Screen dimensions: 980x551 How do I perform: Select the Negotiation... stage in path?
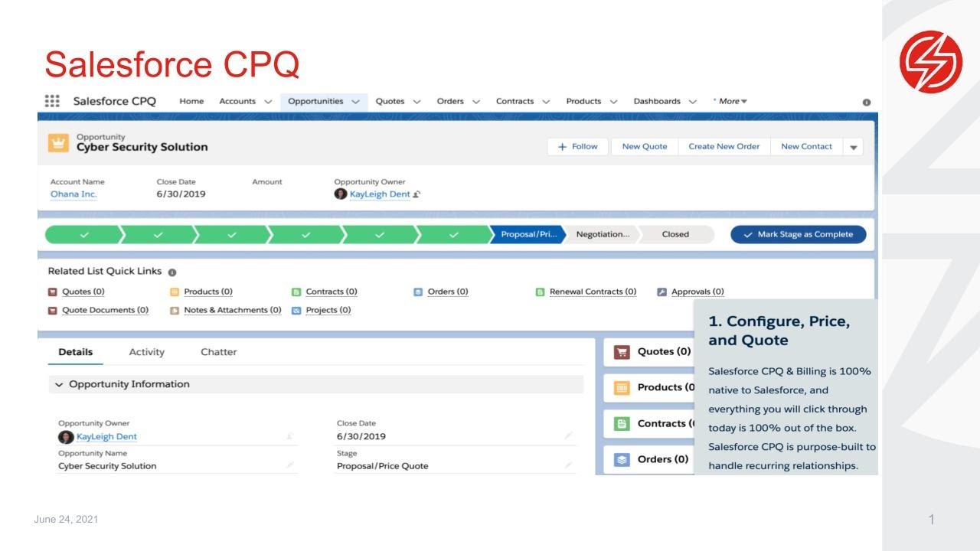pyautogui.click(x=603, y=235)
